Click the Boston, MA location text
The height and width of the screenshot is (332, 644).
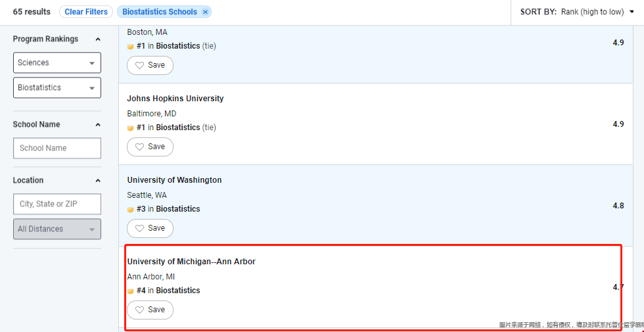[147, 32]
